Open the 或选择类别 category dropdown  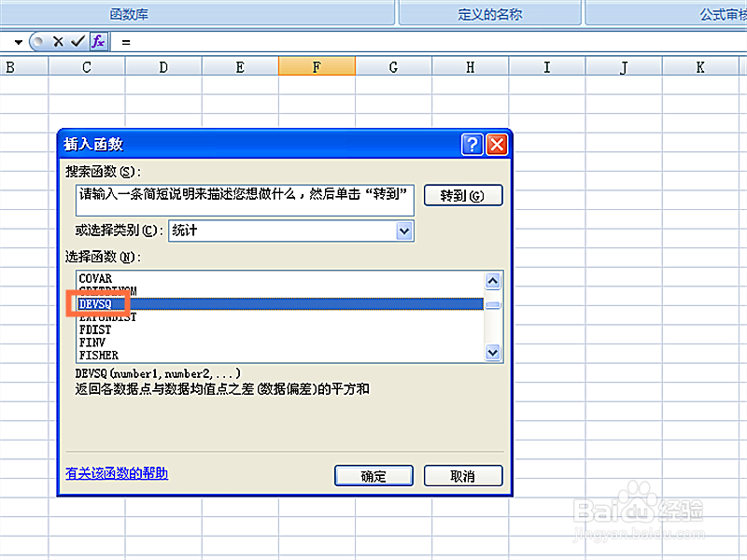[403, 231]
